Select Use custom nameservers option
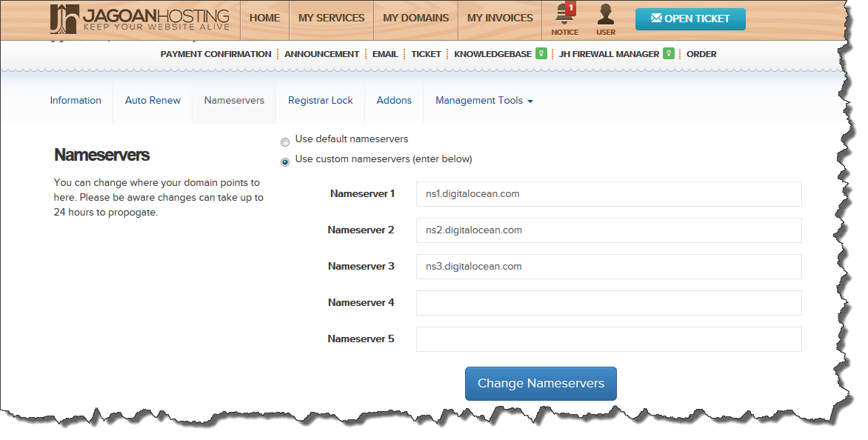The height and width of the screenshot is (440, 868). pyautogui.click(x=285, y=162)
